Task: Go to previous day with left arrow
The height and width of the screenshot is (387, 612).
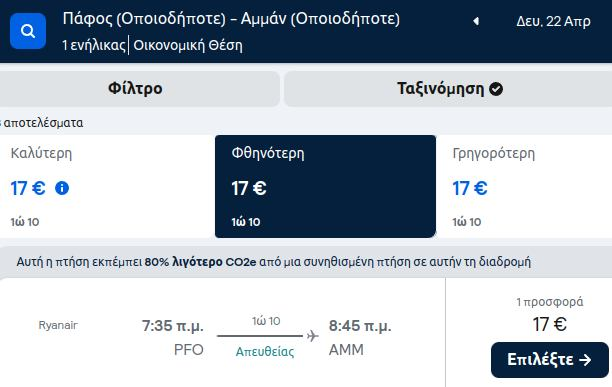Action: [476, 21]
